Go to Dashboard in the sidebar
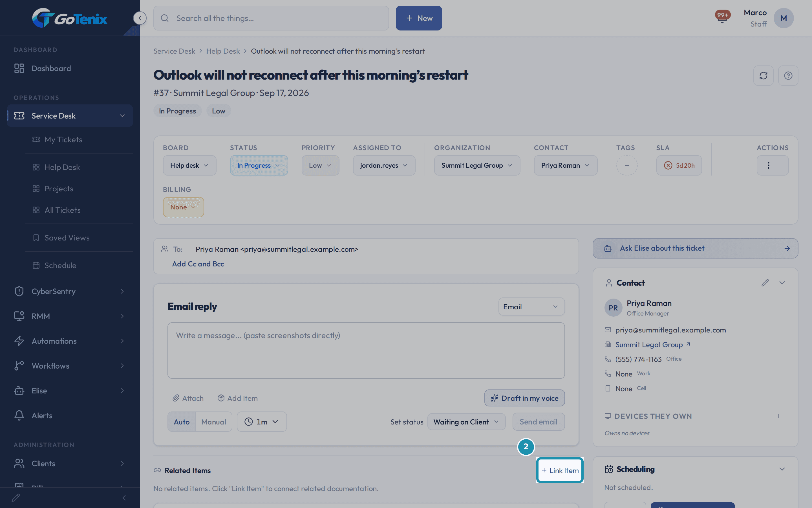The height and width of the screenshot is (508, 812). (x=70, y=68)
